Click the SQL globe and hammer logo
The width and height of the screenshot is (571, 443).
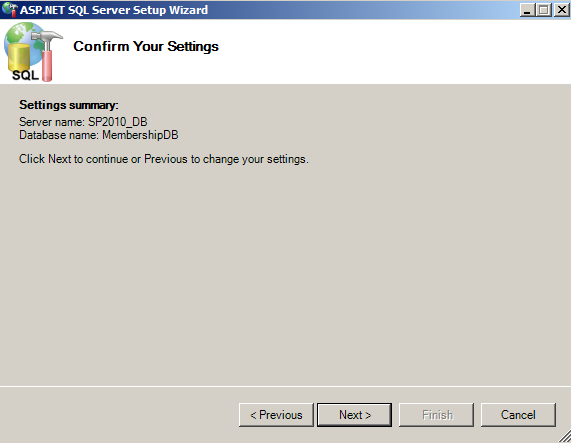point(33,52)
